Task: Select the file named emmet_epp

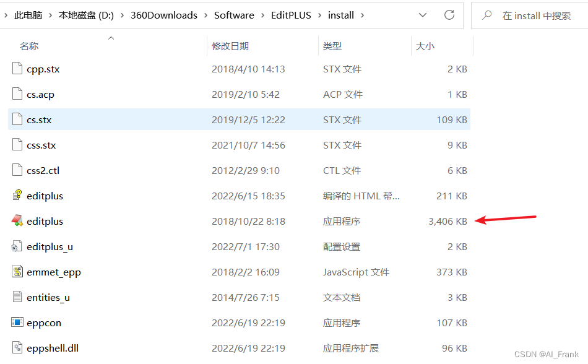Action: pyautogui.click(x=54, y=272)
